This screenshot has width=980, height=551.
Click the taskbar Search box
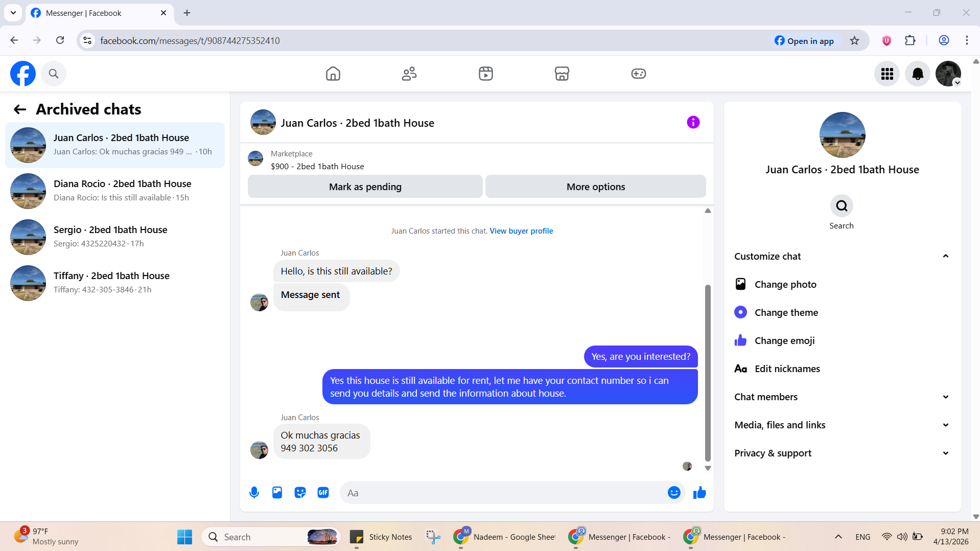(271, 537)
